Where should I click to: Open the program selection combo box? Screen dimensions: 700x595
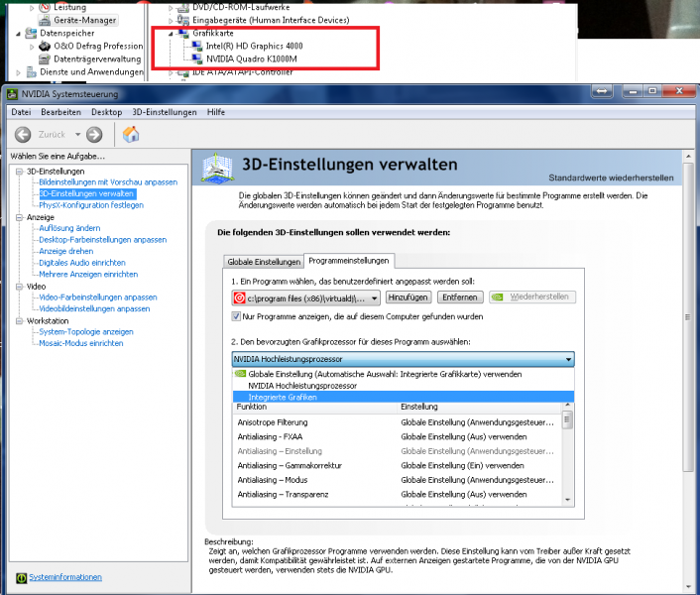point(305,298)
